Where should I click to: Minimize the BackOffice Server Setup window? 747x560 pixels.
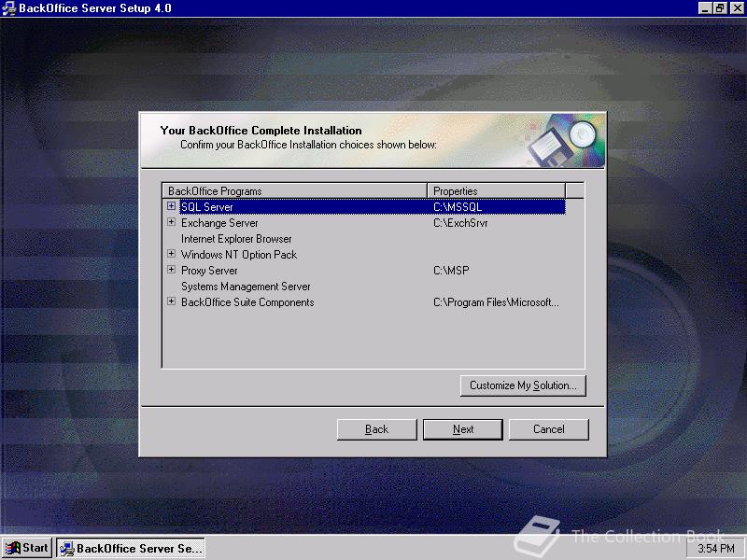(x=706, y=8)
